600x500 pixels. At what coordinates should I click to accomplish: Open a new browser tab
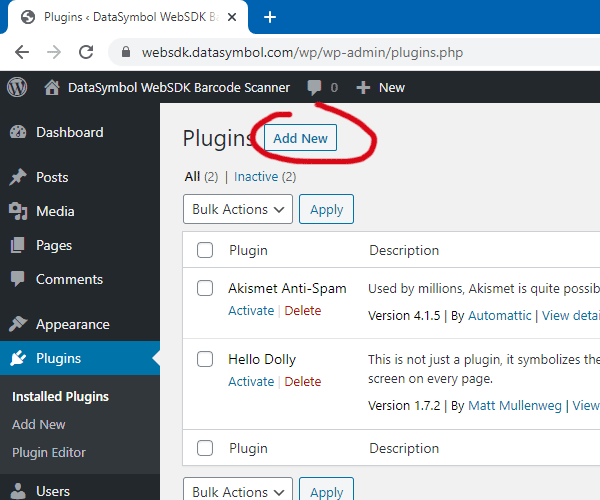pos(270,17)
